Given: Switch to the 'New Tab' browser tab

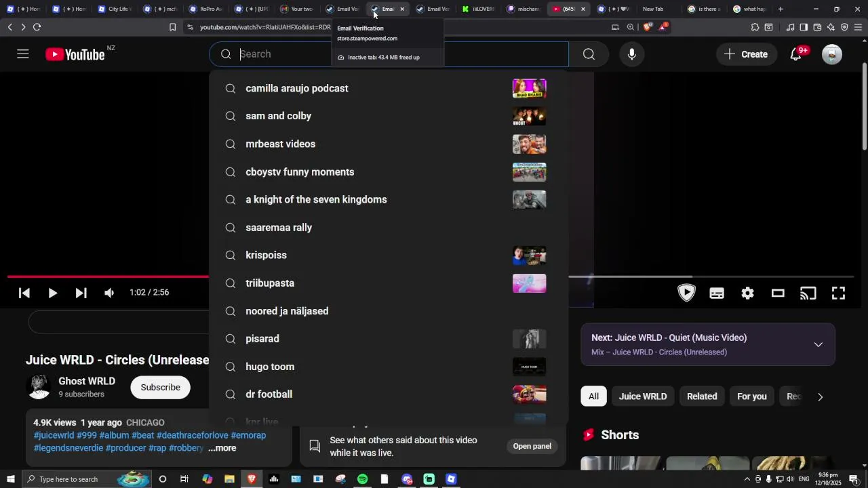Looking at the screenshot, I should [x=652, y=9].
